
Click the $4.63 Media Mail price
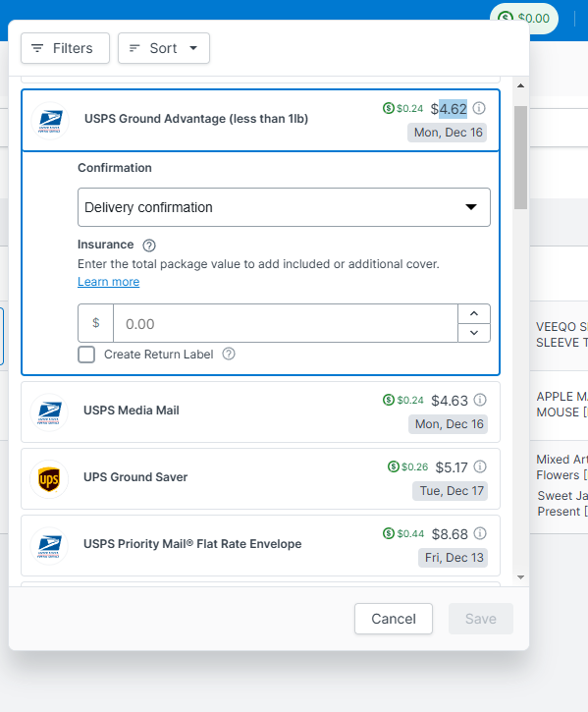[450, 401]
